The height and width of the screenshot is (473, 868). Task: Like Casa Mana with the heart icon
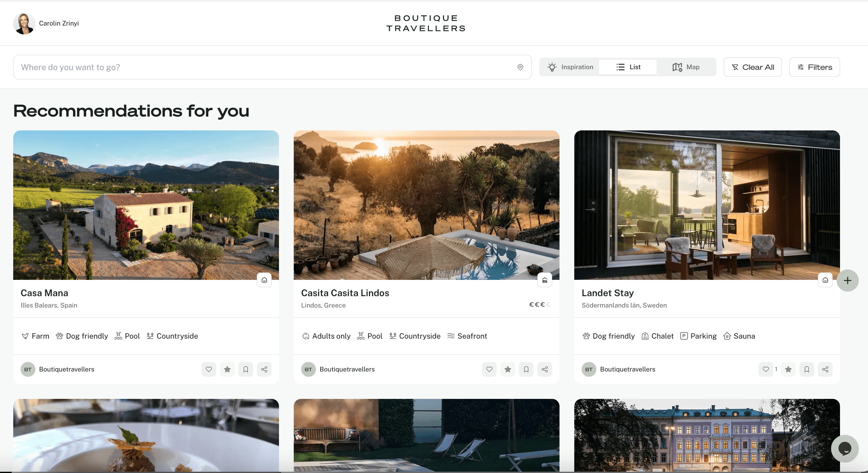tap(209, 369)
